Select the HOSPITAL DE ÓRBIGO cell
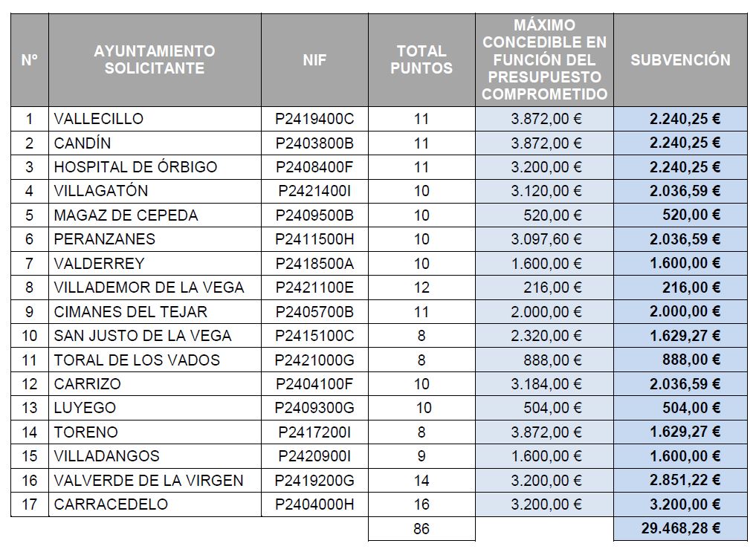 point(155,167)
